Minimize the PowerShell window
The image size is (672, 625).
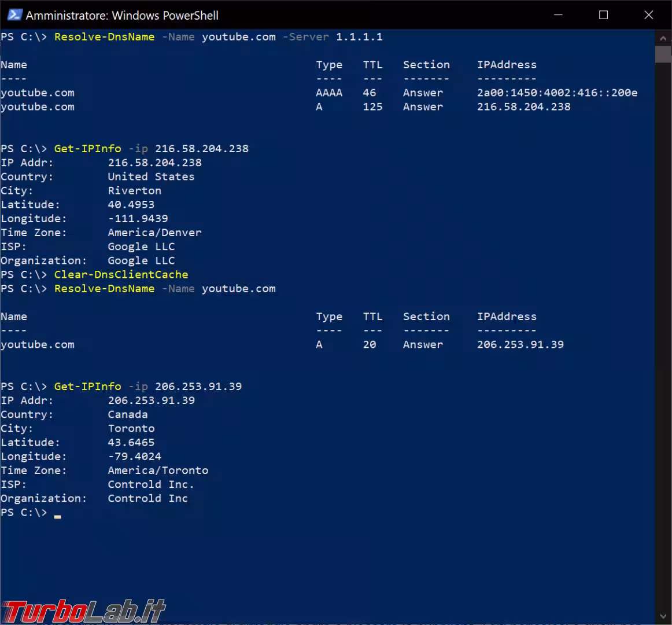(558, 15)
